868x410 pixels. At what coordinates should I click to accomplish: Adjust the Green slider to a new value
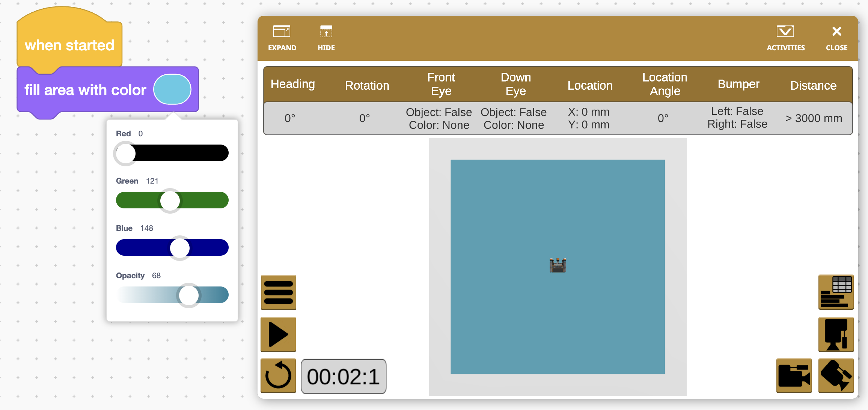[x=170, y=200]
